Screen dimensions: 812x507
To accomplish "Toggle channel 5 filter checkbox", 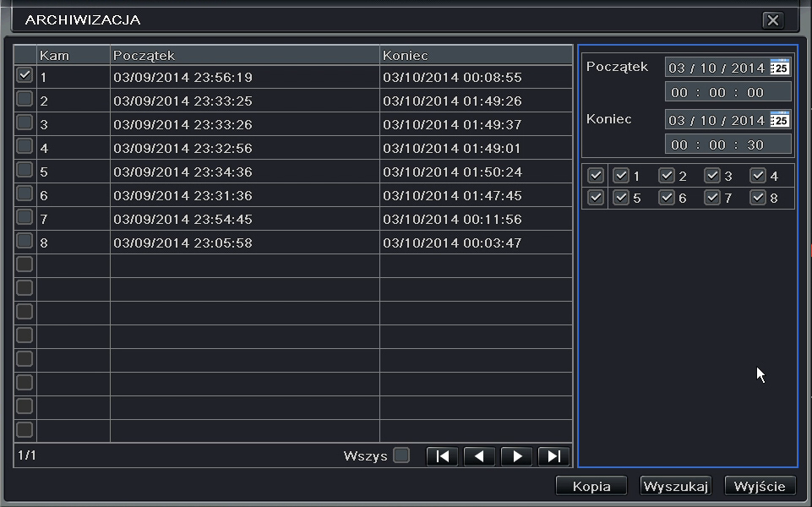I will coord(620,198).
